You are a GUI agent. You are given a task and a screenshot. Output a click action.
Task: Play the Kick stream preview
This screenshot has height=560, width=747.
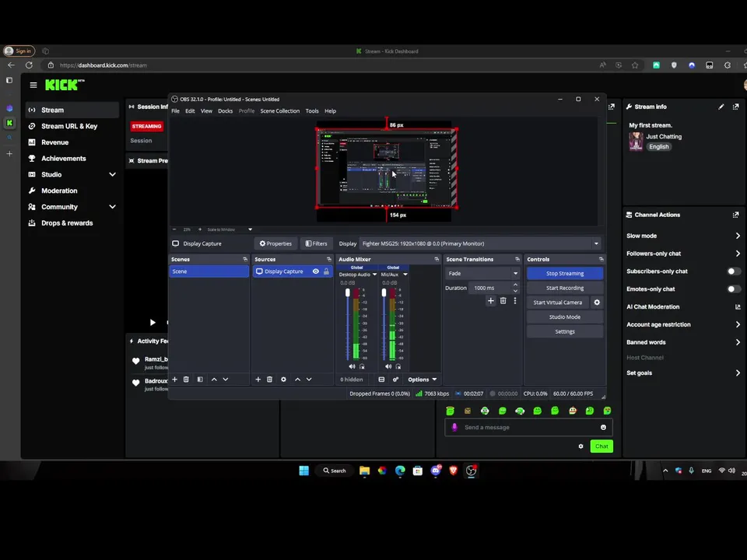pos(153,322)
